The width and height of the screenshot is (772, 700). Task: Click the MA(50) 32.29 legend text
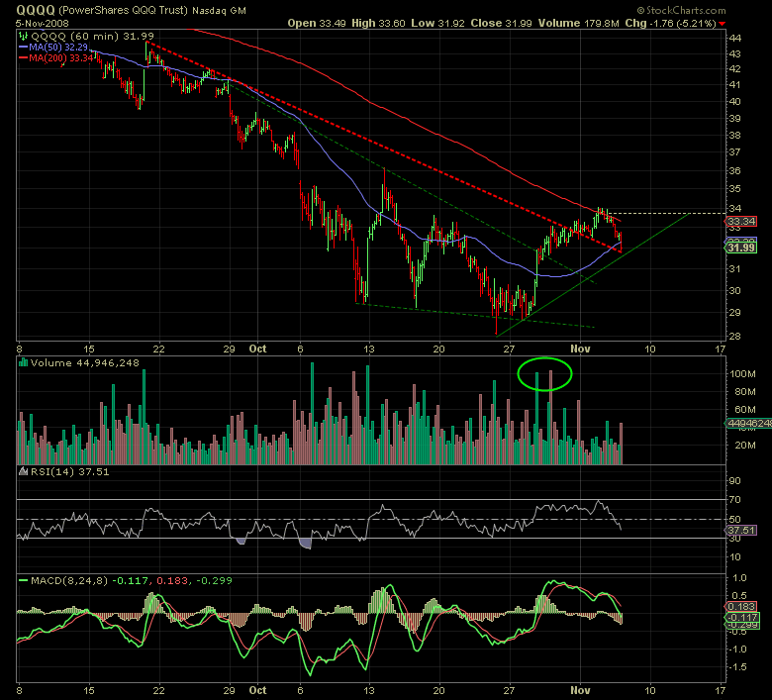coord(58,48)
